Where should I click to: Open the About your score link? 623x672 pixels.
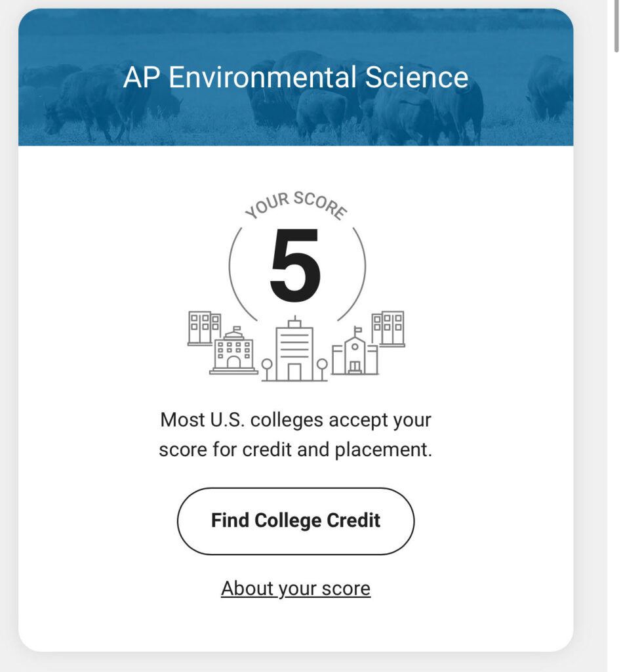pyautogui.click(x=296, y=589)
